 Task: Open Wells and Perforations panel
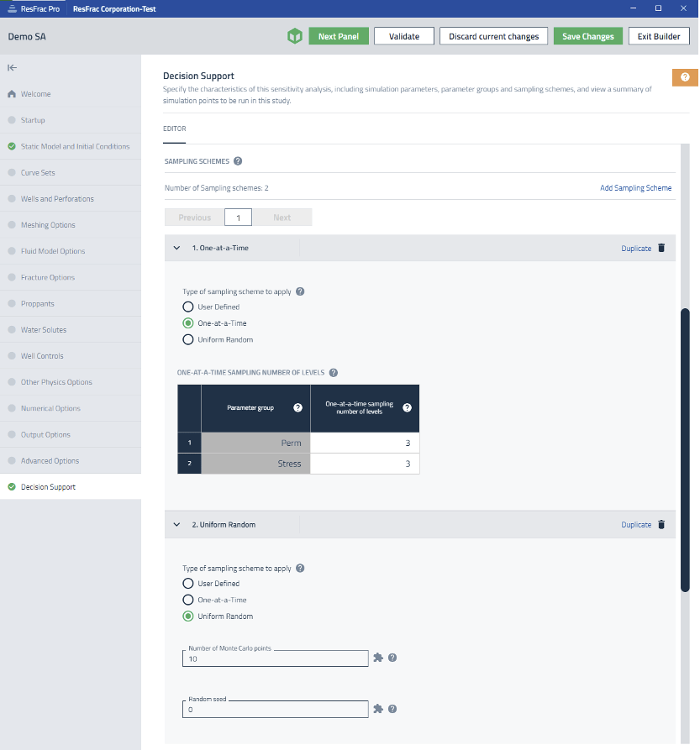click(x=71, y=198)
